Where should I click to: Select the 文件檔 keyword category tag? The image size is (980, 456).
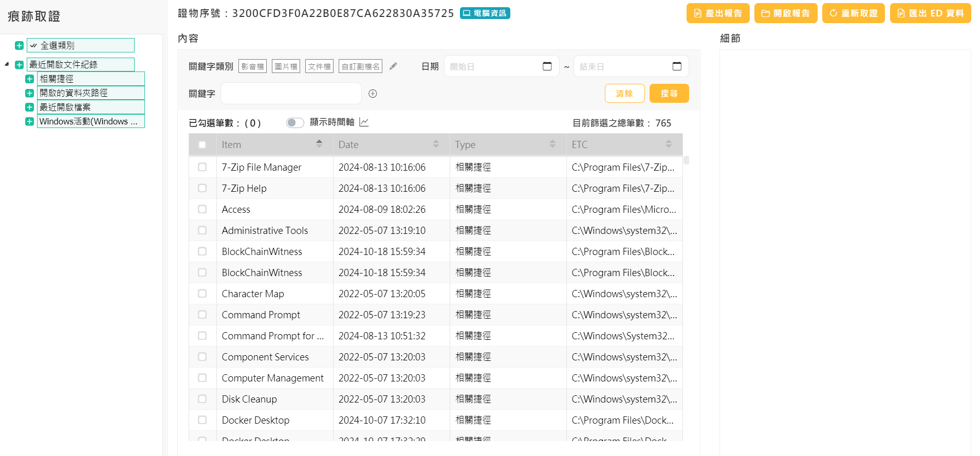(319, 66)
